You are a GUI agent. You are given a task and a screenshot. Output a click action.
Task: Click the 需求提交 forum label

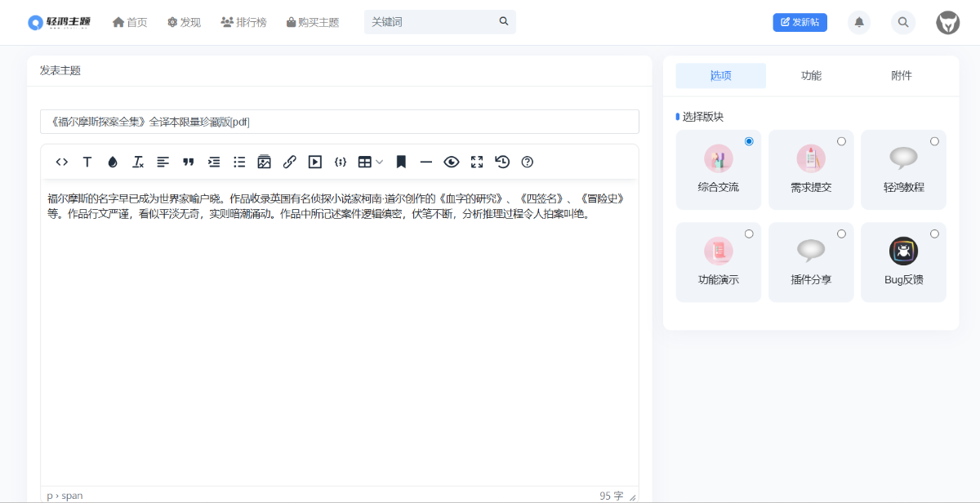[x=811, y=187]
